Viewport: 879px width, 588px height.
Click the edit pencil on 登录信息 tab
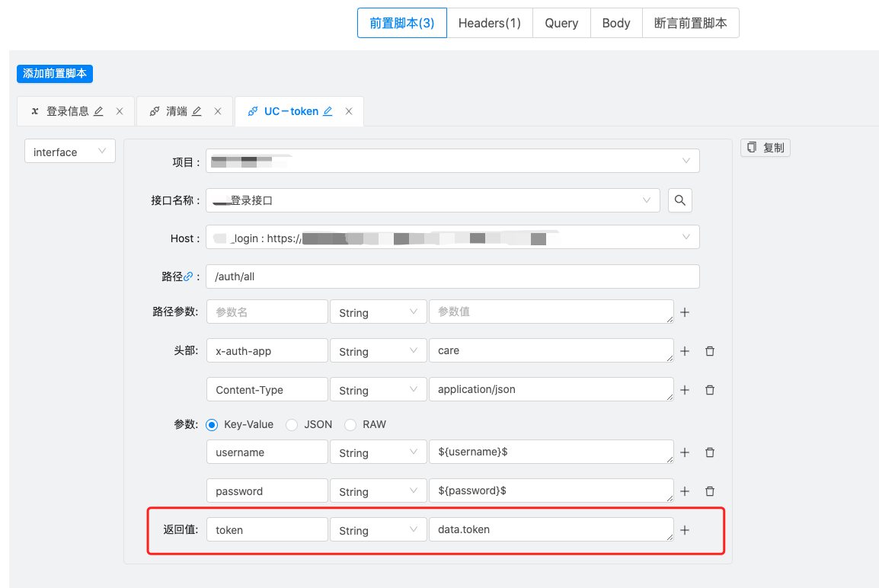click(x=97, y=110)
